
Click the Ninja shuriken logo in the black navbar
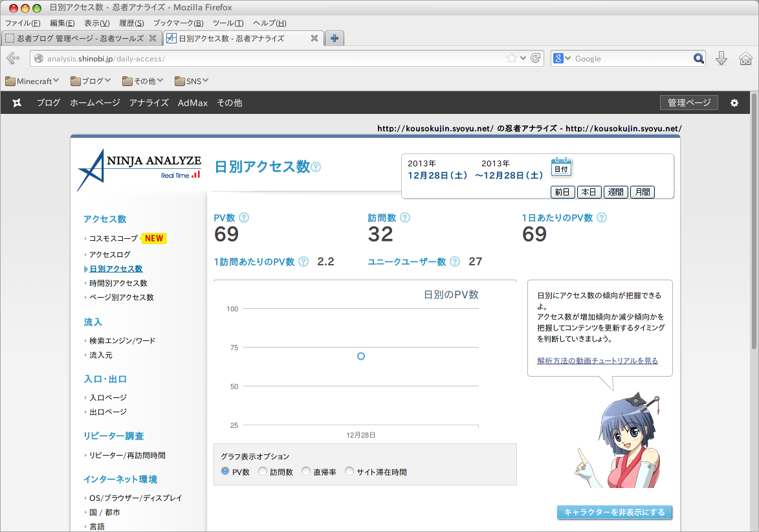click(x=17, y=103)
